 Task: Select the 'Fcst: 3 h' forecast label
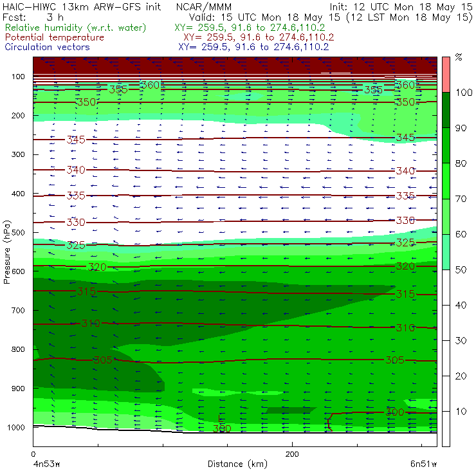[x=33, y=17]
